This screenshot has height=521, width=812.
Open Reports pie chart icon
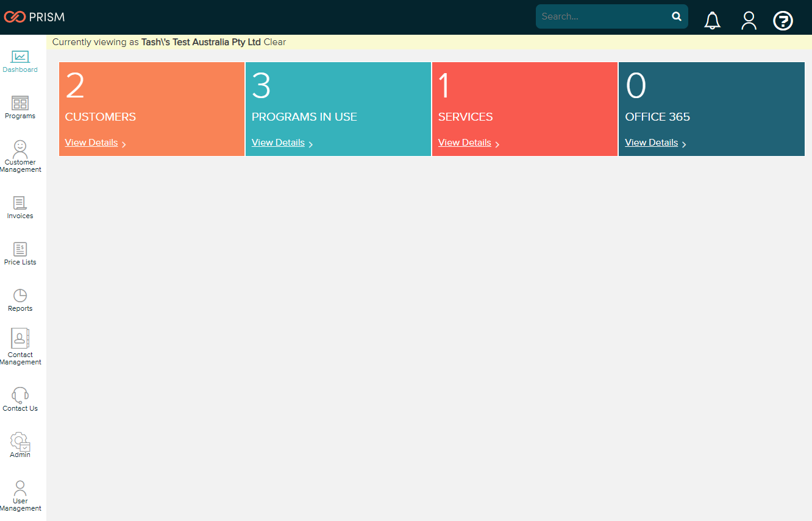tap(20, 296)
